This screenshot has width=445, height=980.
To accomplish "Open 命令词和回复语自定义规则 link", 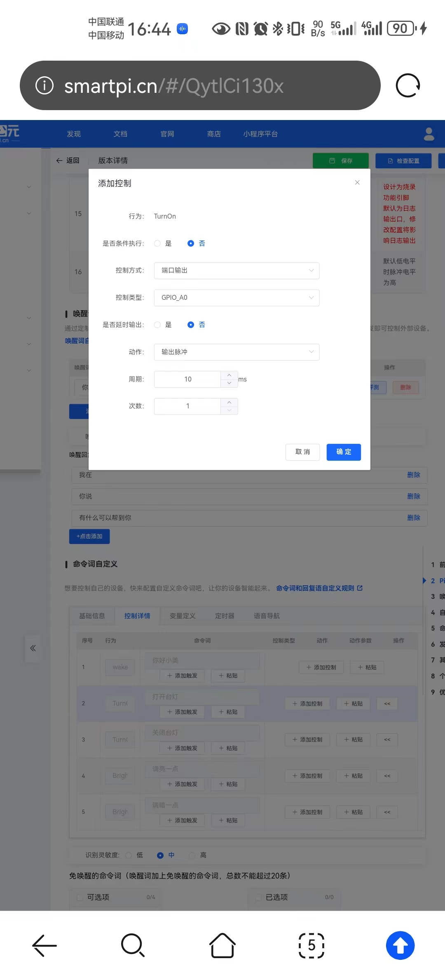I will (319, 588).
